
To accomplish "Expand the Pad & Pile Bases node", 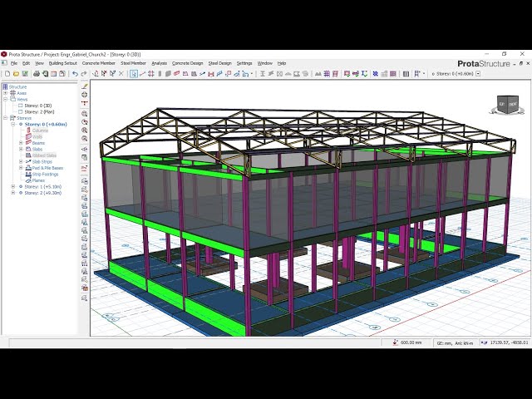I will click(21, 168).
